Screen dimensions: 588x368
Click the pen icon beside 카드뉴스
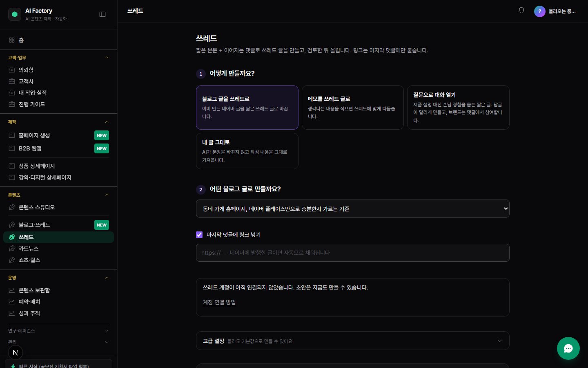pos(12,249)
